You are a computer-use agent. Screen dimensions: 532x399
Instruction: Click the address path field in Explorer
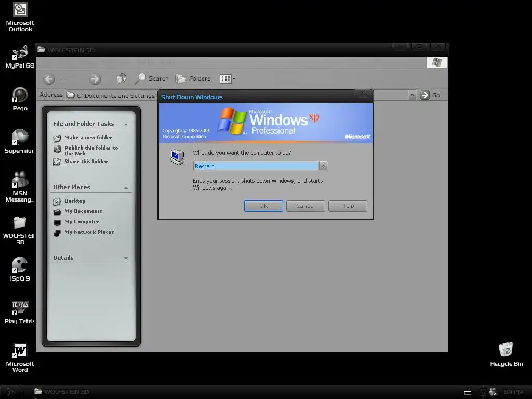pos(112,96)
